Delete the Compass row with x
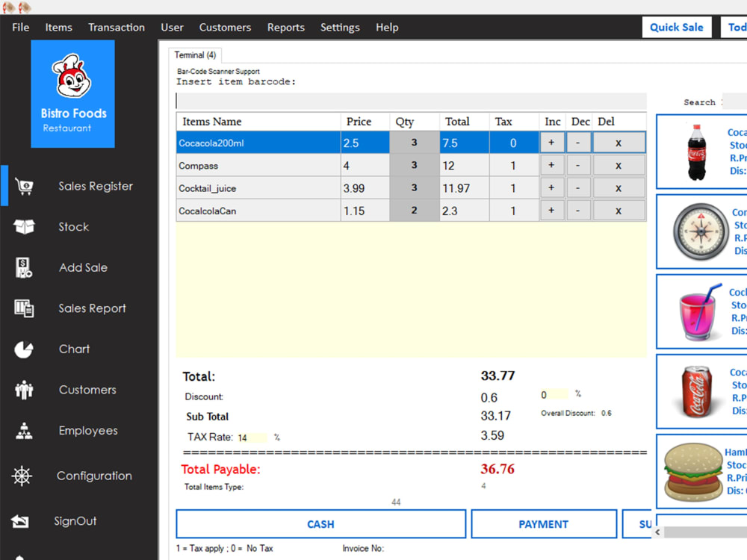The width and height of the screenshot is (747, 560). pos(619,164)
